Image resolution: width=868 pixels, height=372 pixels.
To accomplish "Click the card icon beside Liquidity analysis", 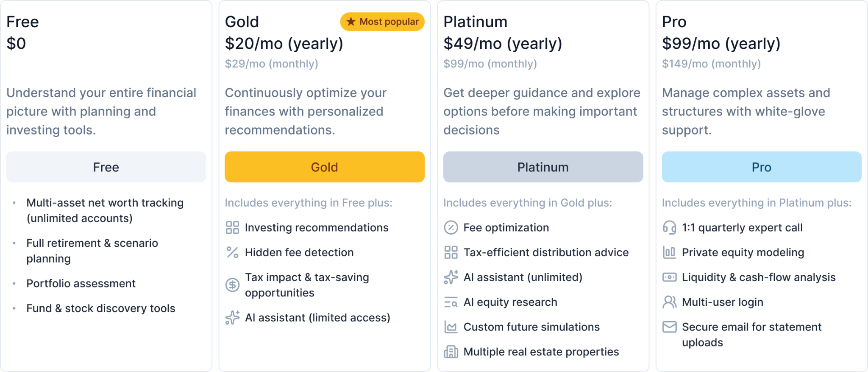I will pyautogui.click(x=669, y=277).
